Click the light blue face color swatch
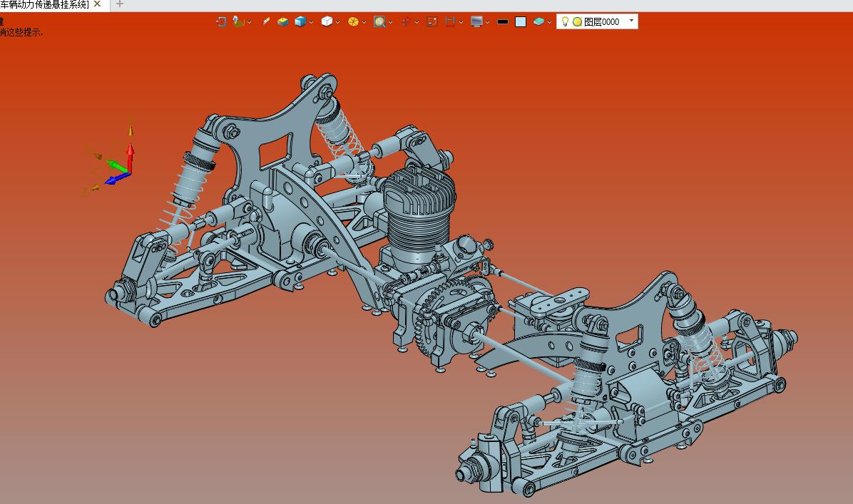Image resolution: width=853 pixels, height=504 pixels. 521,22
